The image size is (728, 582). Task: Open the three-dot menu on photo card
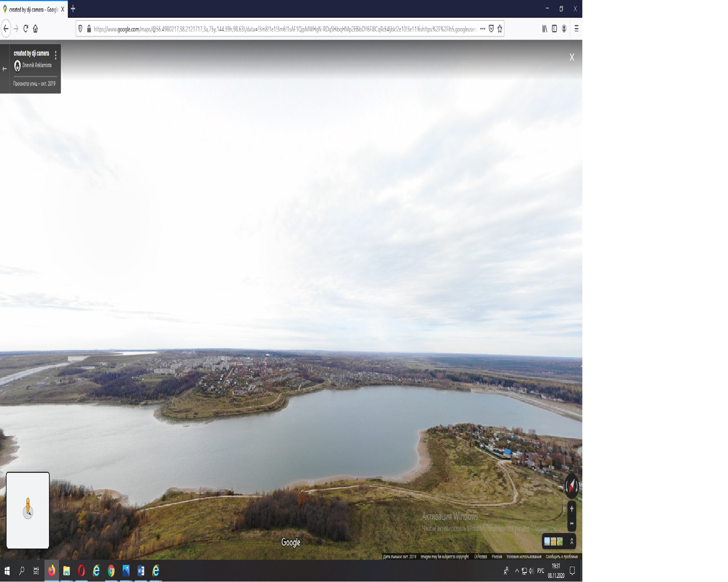(56, 55)
